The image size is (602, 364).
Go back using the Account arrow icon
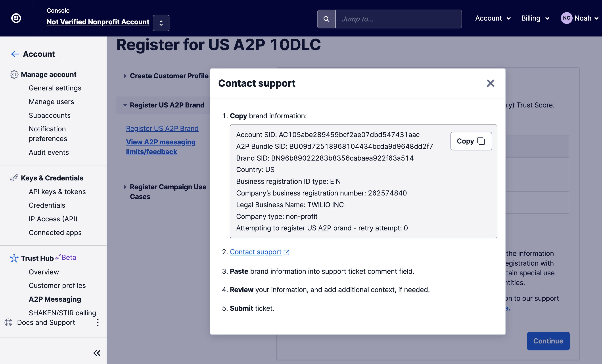15,54
